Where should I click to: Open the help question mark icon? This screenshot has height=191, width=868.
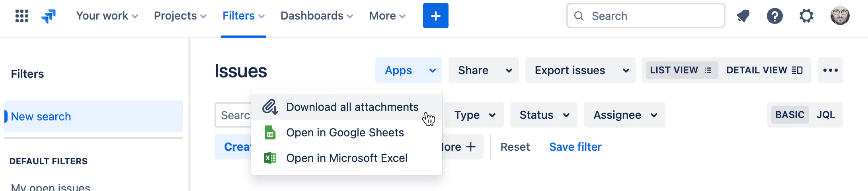coord(774,16)
